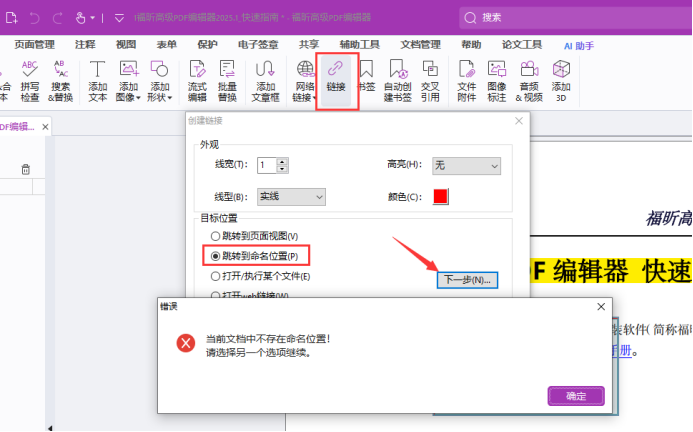693x432 pixels.
Task: Click 确定 button in error dialog
Action: pyautogui.click(x=576, y=396)
